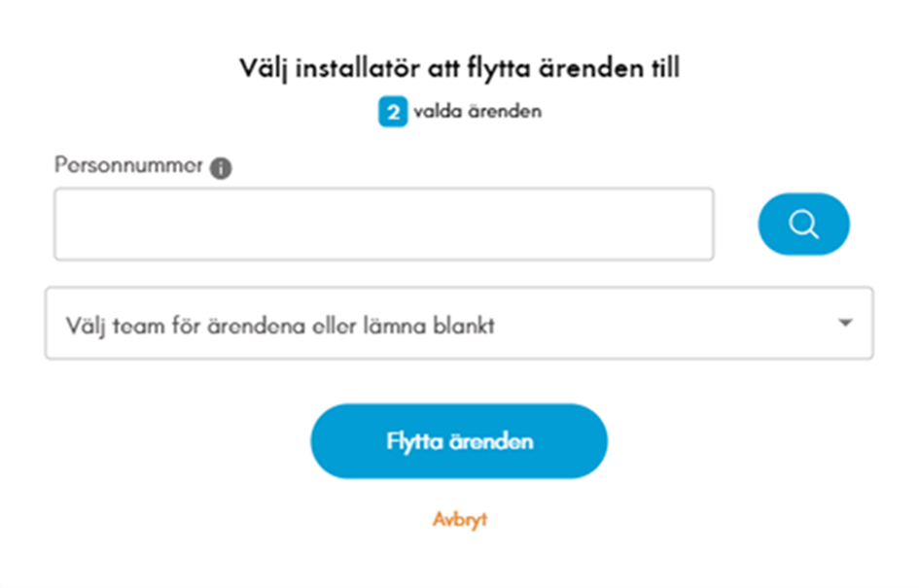Click the "Flytta ärenden" button

(x=459, y=441)
